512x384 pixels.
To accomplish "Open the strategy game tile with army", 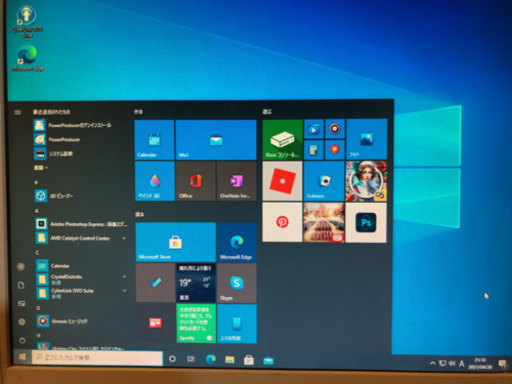I will (324, 222).
